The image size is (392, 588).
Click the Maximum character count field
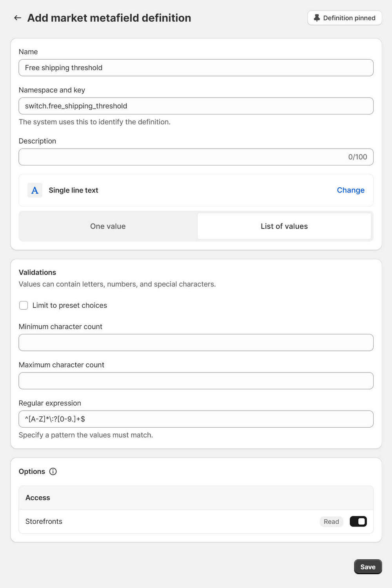point(196,381)
